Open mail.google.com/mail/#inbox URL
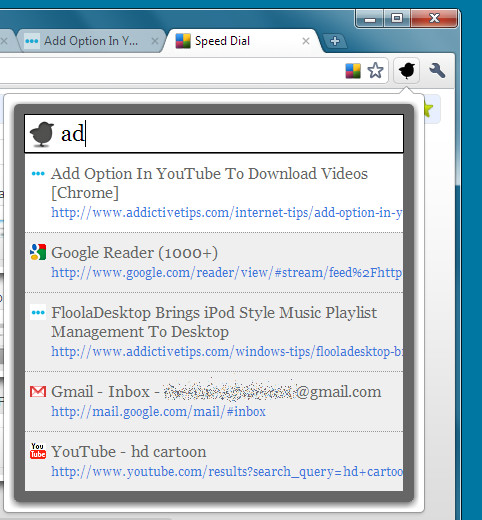This screenshot has height=520, width=482. pos(158,412)
